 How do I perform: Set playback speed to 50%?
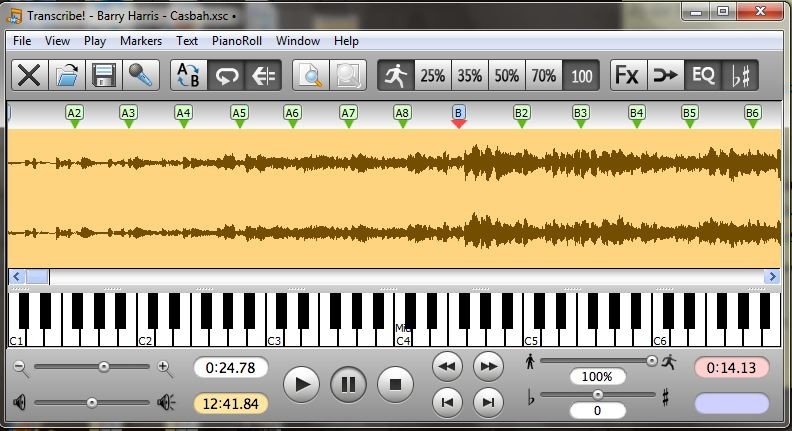[507, 76]
